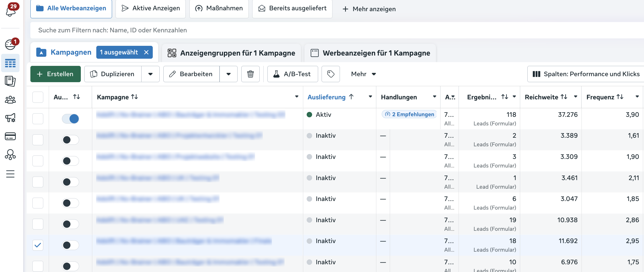The height and width of the screenshot is (272, 644).
Task: Click the Werbeanzeigen window icon
Action: tap(315, 53)
